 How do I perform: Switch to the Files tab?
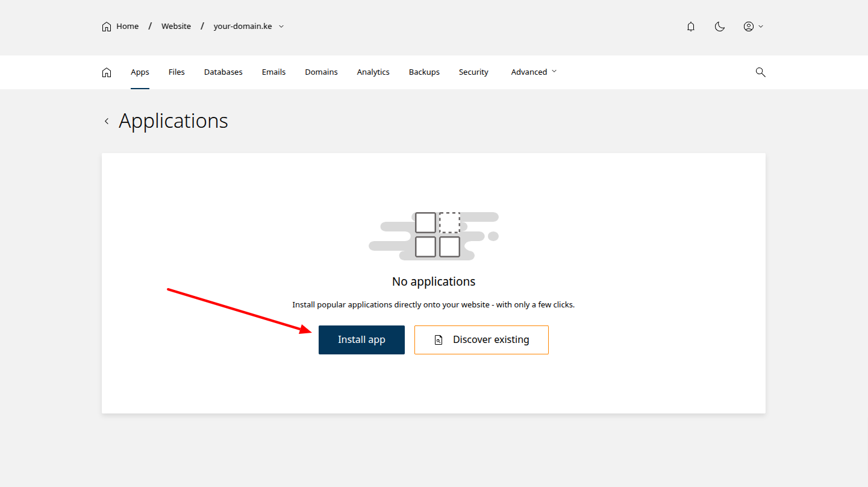click(176, 72)
